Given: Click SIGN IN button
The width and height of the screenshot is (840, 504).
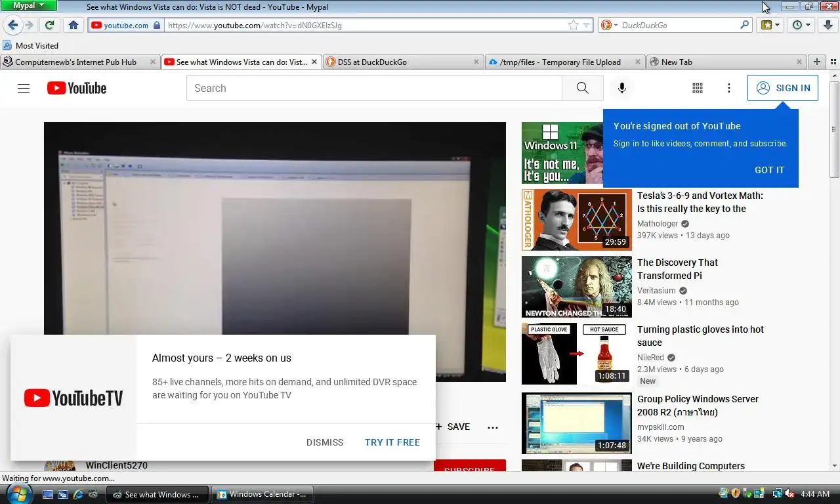Looking at the screenshot, I should point(783,88).
